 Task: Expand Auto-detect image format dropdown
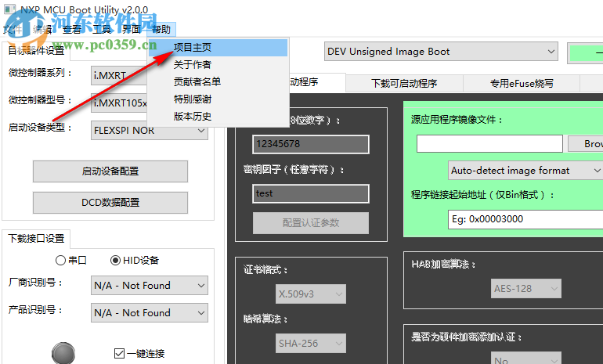[x=525, y=171]
